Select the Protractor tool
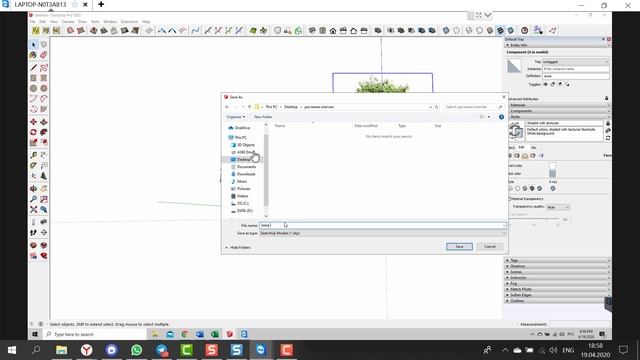 coord(33,165)
